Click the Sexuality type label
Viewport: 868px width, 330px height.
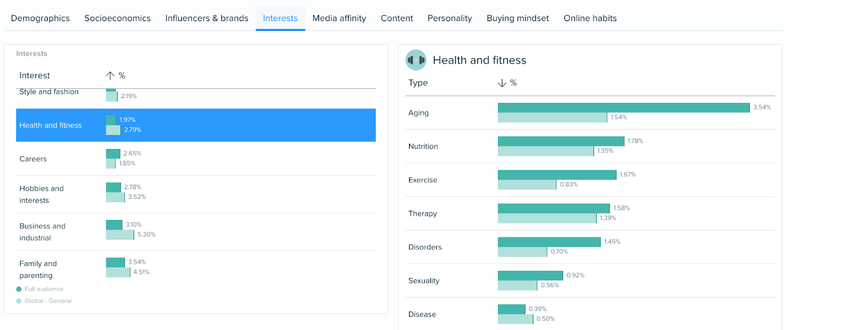pyautogui.click(x=424, y=281)
